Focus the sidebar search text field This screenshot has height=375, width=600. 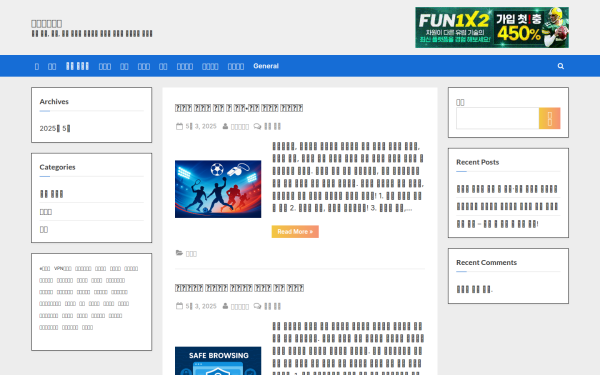497,118
